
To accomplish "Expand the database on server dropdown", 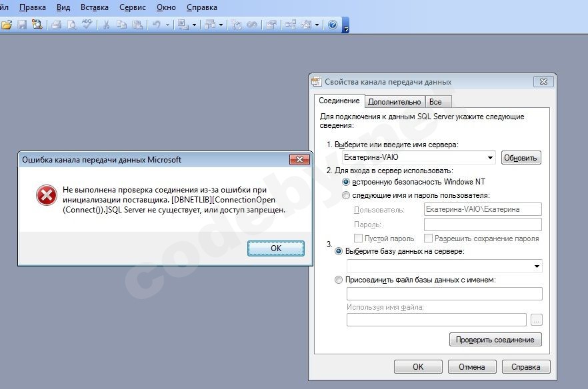I will (537, 266).
